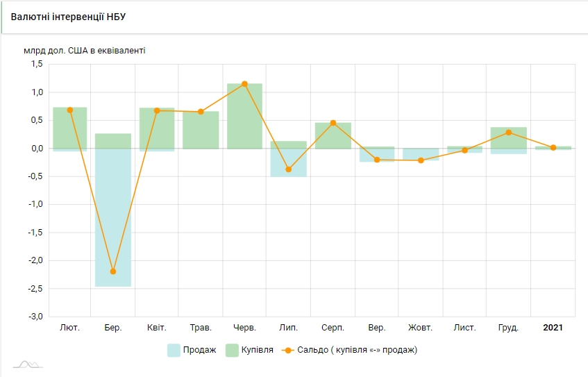Toggle the Купівля series in legend
The width and height of the screenshot is (588, 377).
tap(257, 350)
